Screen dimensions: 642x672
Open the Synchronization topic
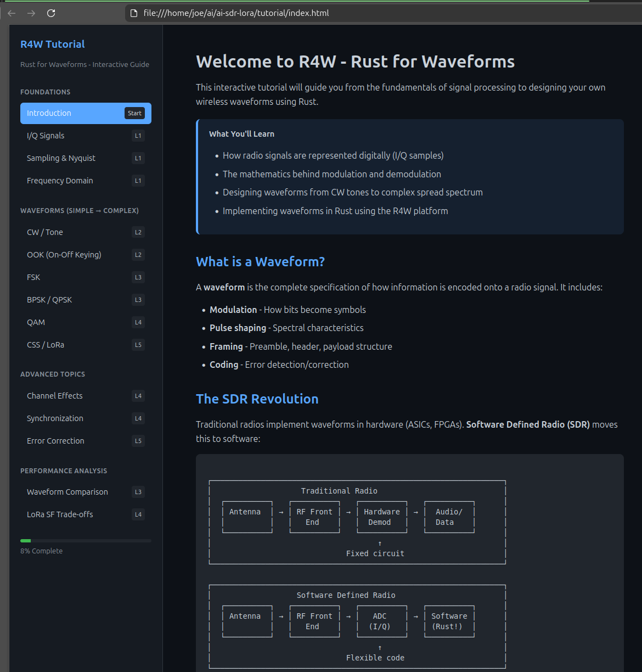point(55,418)
